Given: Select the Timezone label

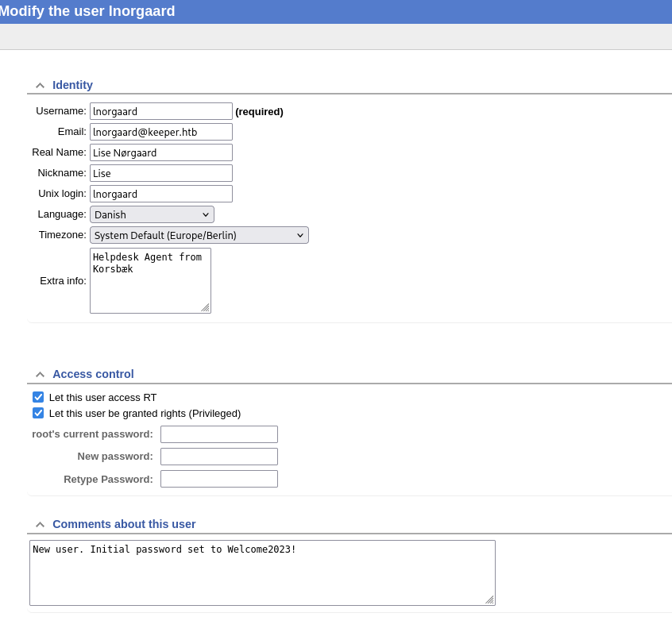Looking at the screenshot, I should click(63, 235).
